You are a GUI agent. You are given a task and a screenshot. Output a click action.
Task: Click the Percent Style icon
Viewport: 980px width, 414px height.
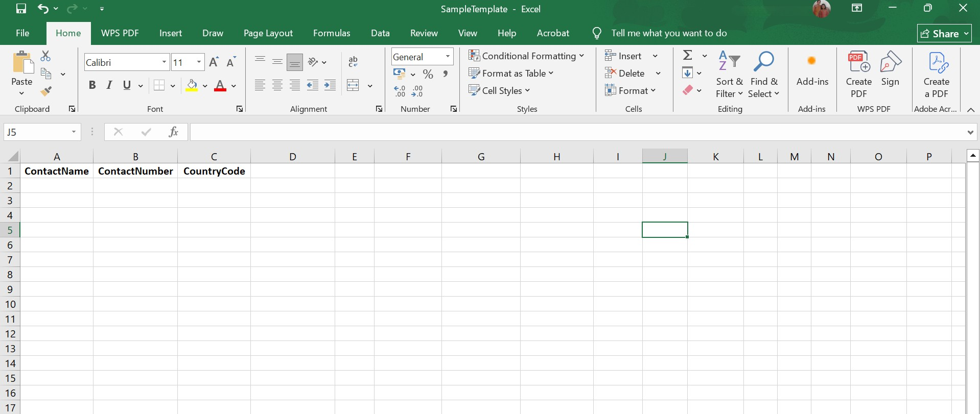[x=428, y=75]
